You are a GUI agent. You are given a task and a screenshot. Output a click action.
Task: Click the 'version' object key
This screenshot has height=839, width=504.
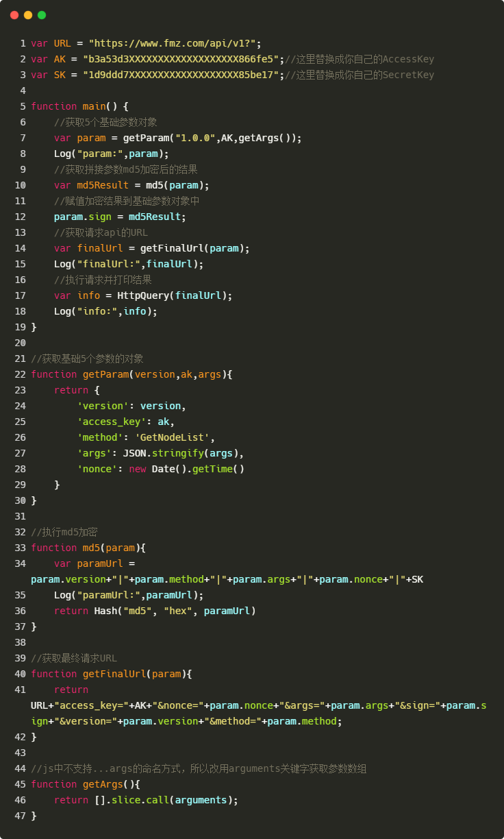103,406
